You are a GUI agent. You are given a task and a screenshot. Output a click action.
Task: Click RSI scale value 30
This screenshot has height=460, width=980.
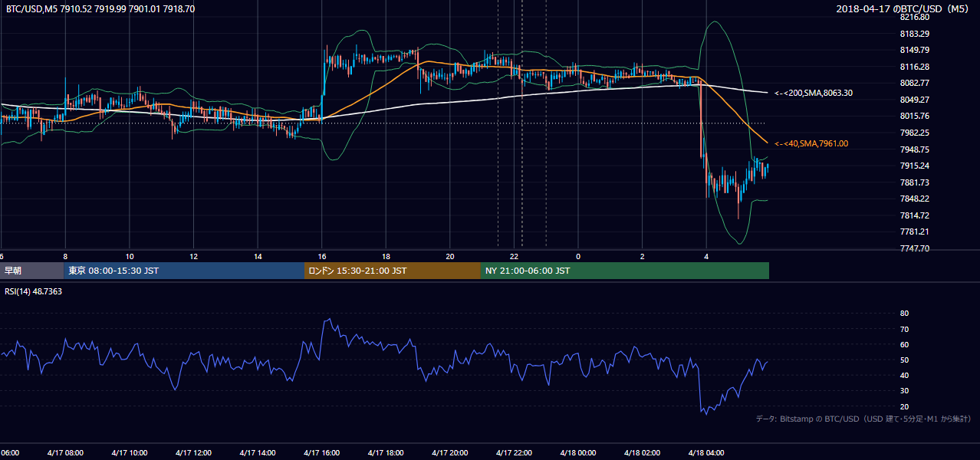[904, 390]
